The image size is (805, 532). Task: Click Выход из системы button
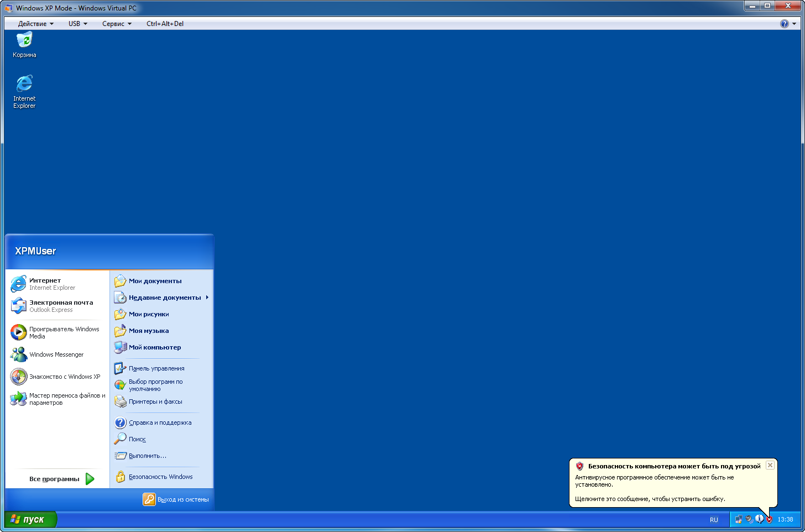coord(176,499)
